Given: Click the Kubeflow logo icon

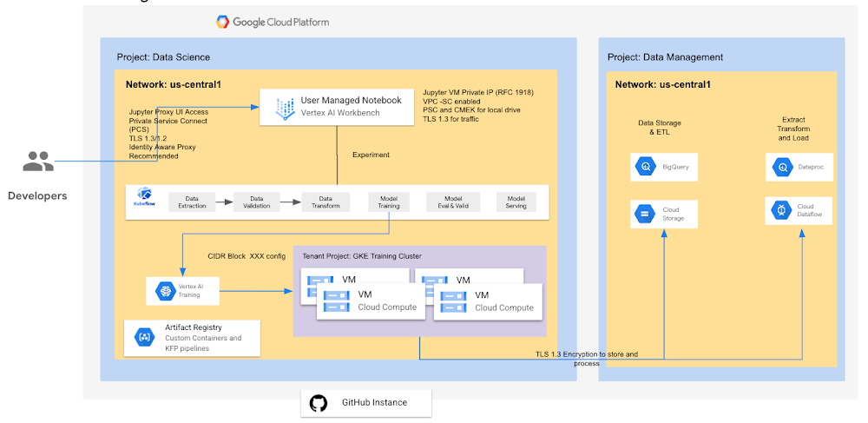Looking at the screenshot, I should coord(144,196).
